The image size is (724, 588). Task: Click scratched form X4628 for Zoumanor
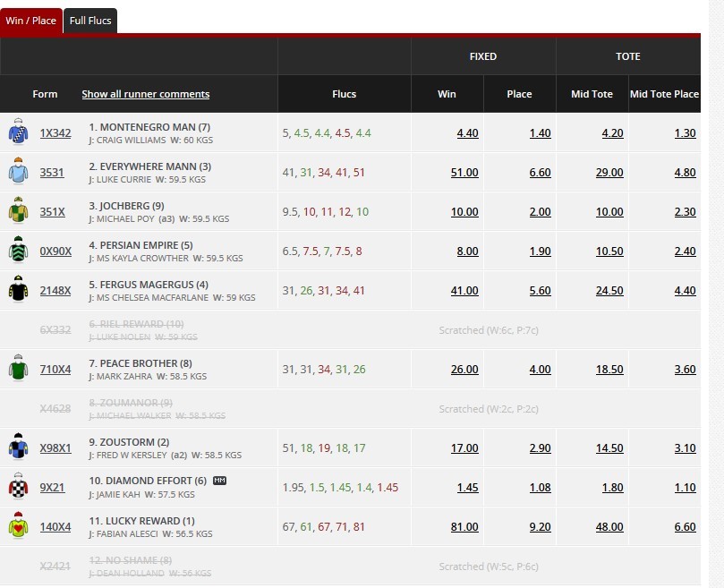[x=55, y=409]
